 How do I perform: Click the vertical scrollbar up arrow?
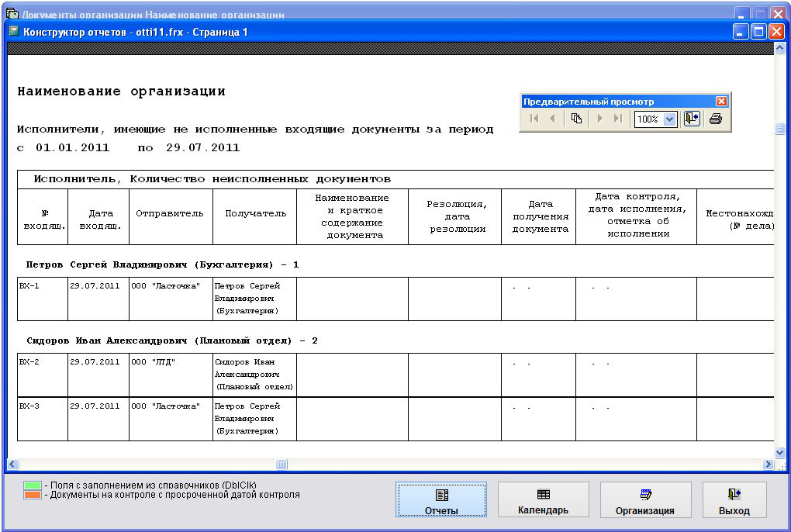[x=779, y=49]
